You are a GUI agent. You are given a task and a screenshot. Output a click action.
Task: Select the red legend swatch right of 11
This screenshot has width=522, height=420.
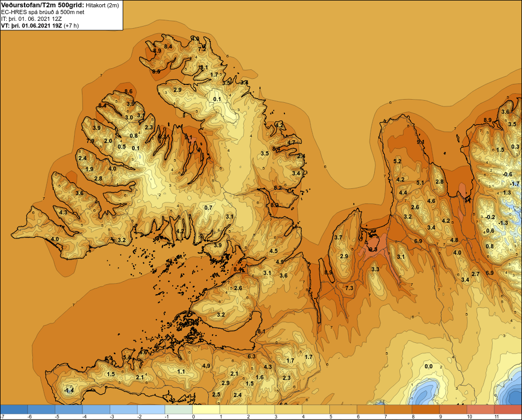pyautogui.click(x=508, y=410)
